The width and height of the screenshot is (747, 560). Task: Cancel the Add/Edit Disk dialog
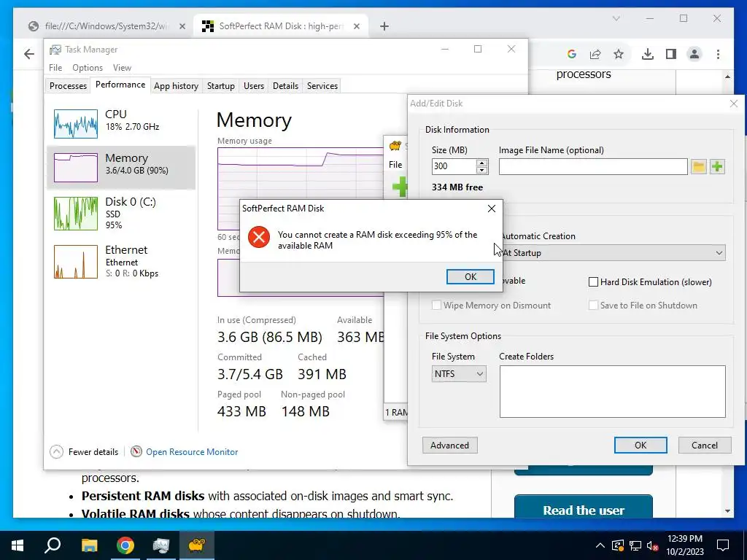704,446
